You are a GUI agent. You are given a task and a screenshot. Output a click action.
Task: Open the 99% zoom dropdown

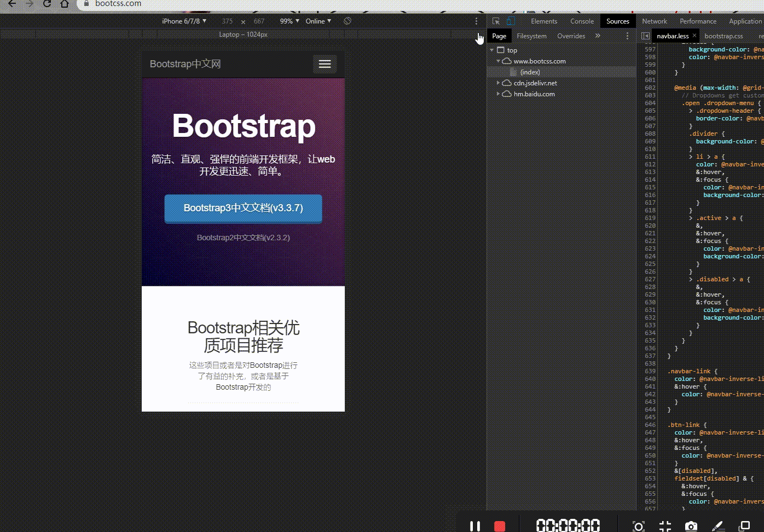point(290,21)
